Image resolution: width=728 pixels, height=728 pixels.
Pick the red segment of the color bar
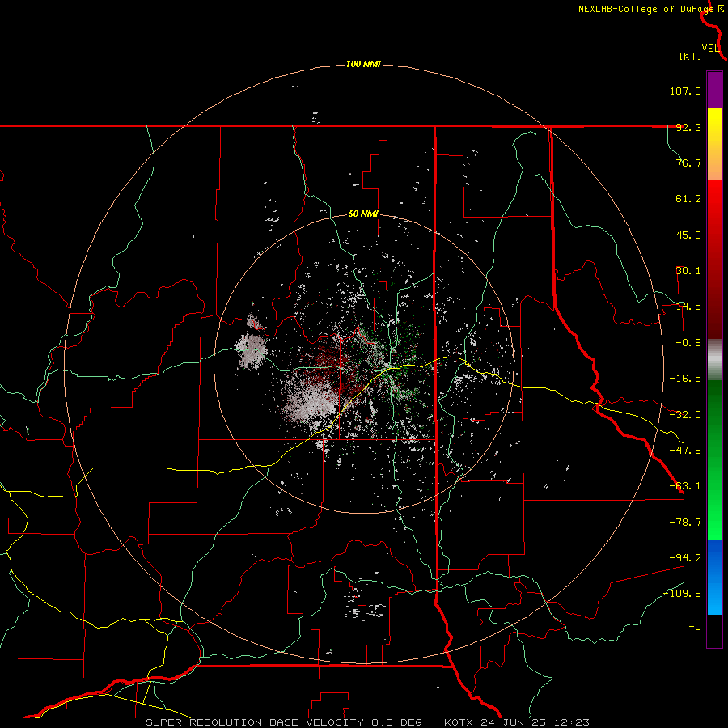[714, 259]
